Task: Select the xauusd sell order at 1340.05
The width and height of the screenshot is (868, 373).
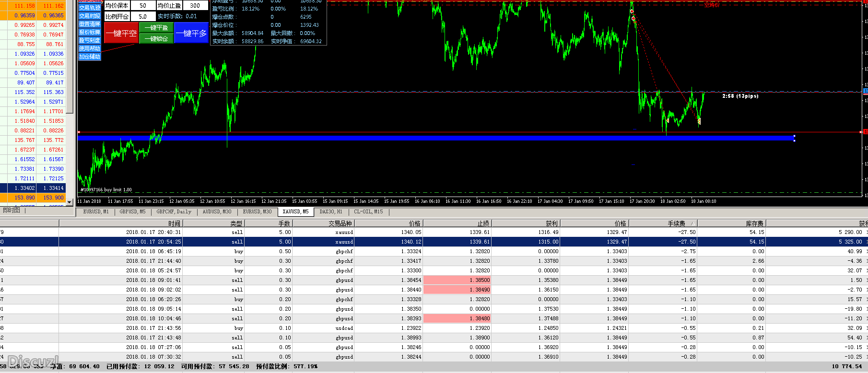Action: [x=434, y=232]
